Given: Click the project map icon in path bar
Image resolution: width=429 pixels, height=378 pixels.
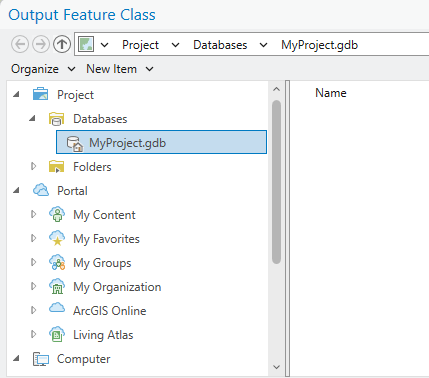Looking at the screenshot, I should pyautogui.click(x=86, y=44).
